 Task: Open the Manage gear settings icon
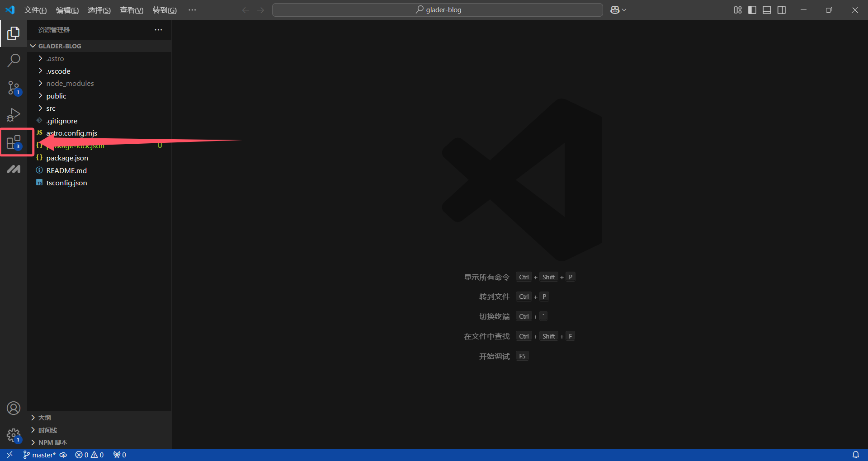pyautogui.click(x=14, y=435)
